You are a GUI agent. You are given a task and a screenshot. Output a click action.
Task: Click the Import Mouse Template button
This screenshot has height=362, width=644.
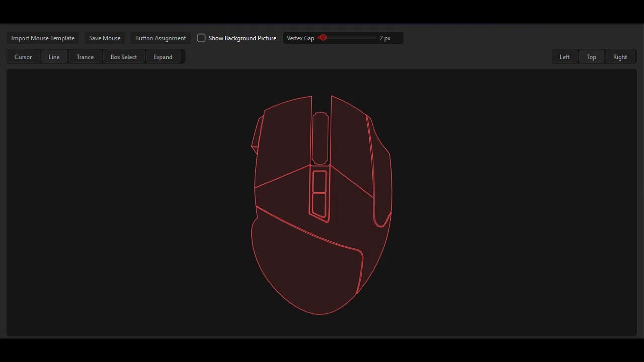tap(43, 38)
